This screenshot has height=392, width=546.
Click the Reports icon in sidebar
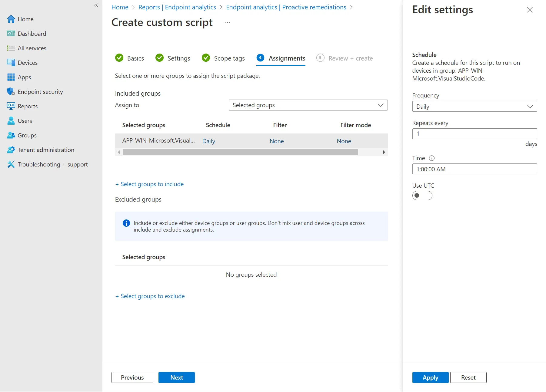click(x=11, y=106)
